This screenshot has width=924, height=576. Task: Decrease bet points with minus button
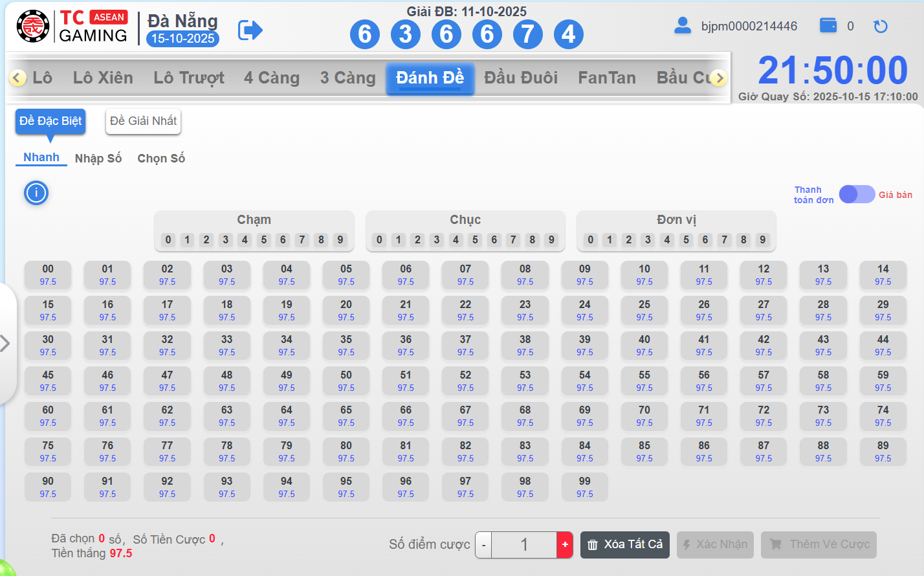coord(483,545)
